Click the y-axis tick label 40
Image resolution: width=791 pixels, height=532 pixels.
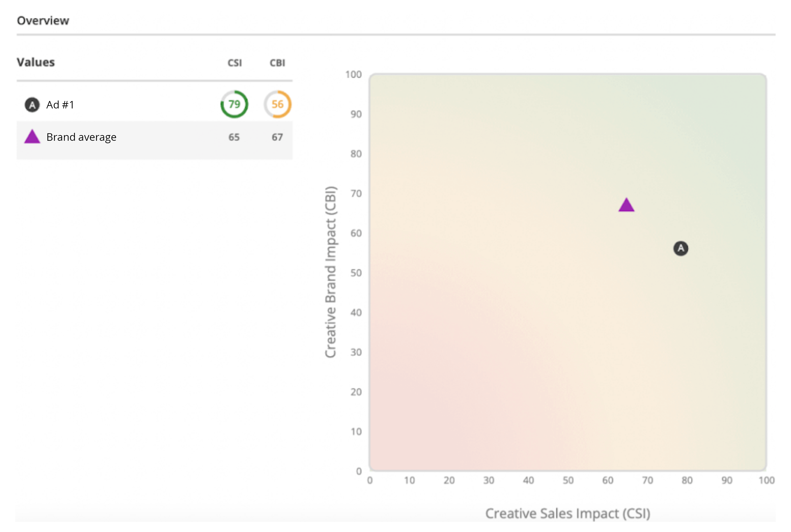(356, 312)
